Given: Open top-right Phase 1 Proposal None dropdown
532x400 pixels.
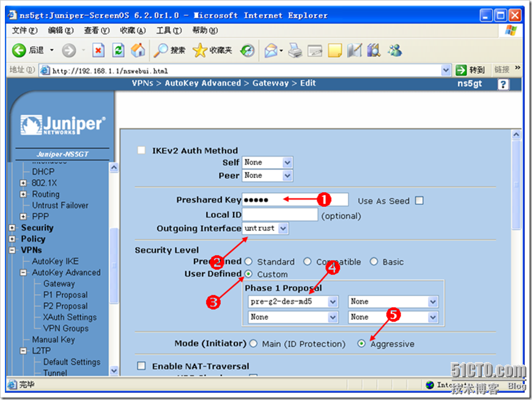Looking at the screenshot, I should 393,302.
